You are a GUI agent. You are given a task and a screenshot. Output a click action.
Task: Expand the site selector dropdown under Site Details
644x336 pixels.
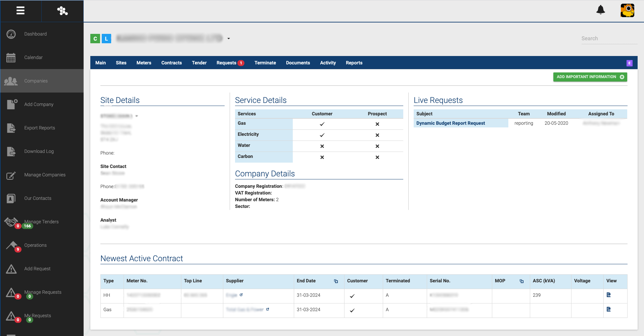(x=137, y=116)
